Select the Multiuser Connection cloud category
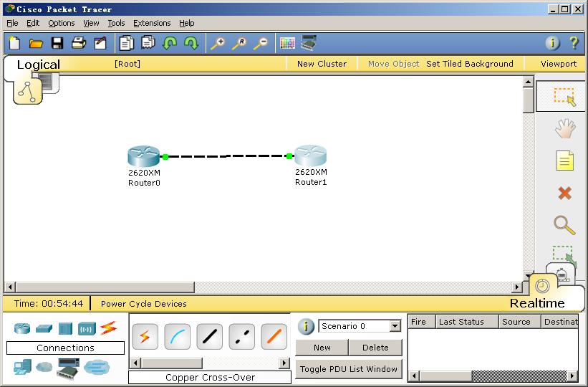 pos(97,368)
